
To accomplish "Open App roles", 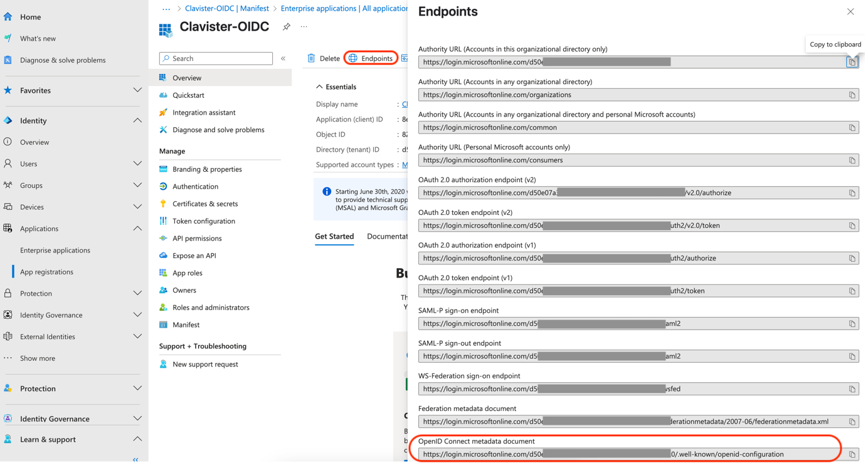I will [x=187, y=273].
